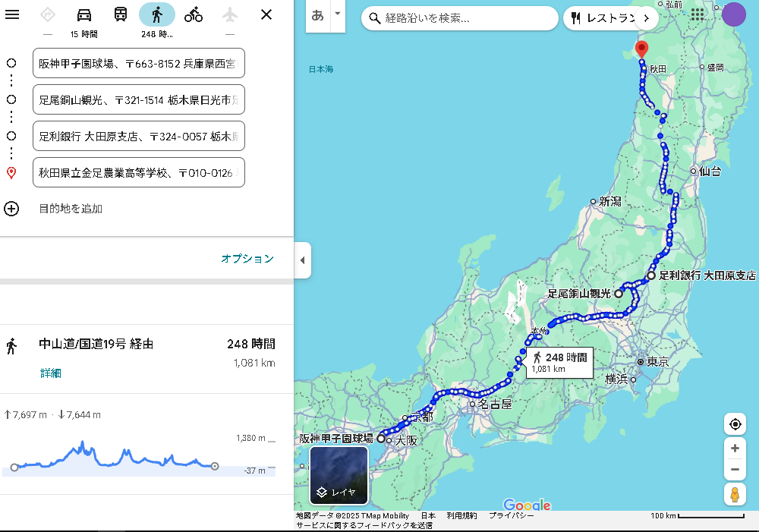This screenshot has width=759, height=532.
Task: Click the 新潟 city label
Action: pos(610,201)
